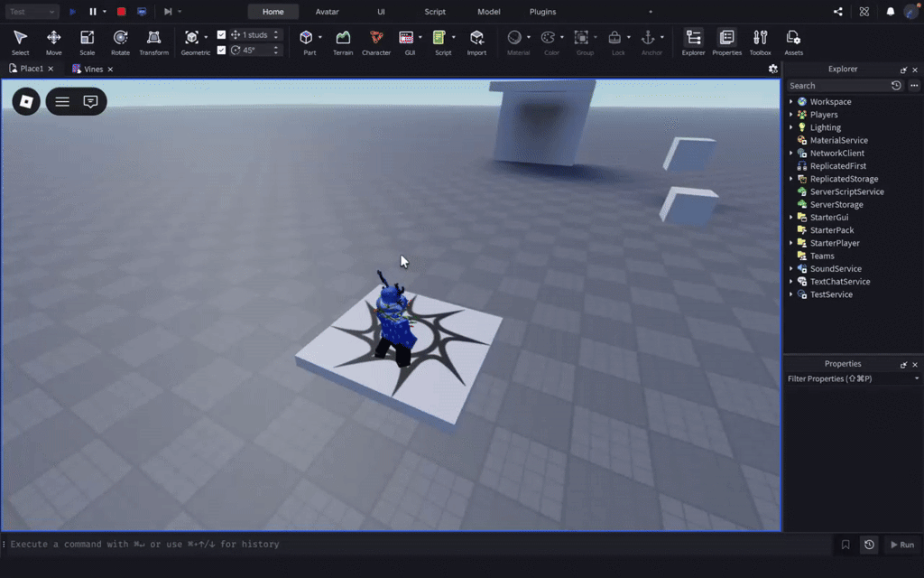Viewport: 924px width, 578px height.
Task: Open the Roblox menu button in viewport
Action: (x=26, y=101)
